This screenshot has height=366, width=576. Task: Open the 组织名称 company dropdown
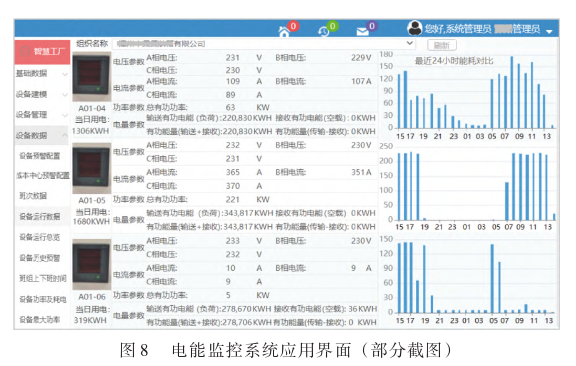[x=263, y=44]
